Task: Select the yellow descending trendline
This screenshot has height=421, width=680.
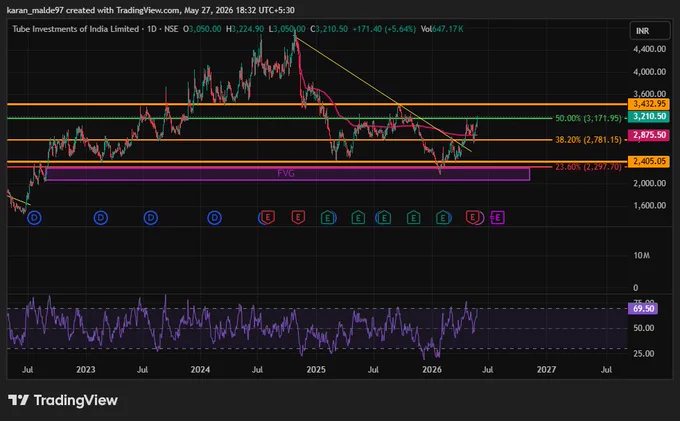Action: coord(383,95)
